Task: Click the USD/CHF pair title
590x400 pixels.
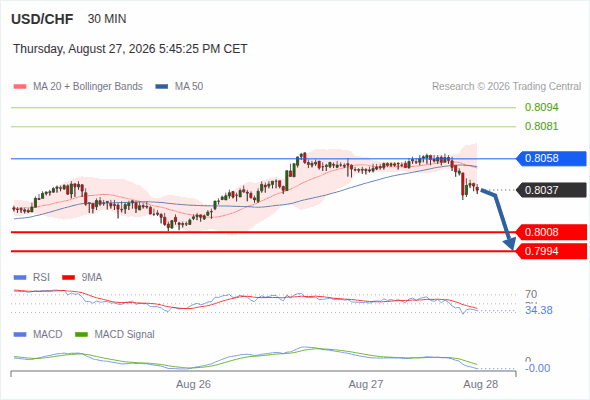Action: click(x=42, y=19)
